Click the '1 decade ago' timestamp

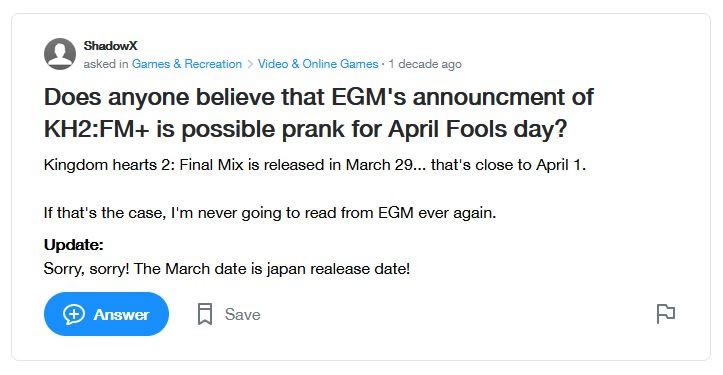pos(425,64)
